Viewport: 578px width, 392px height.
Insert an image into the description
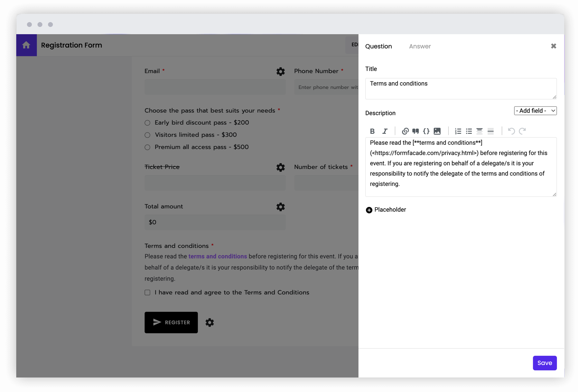pos(437,131)
